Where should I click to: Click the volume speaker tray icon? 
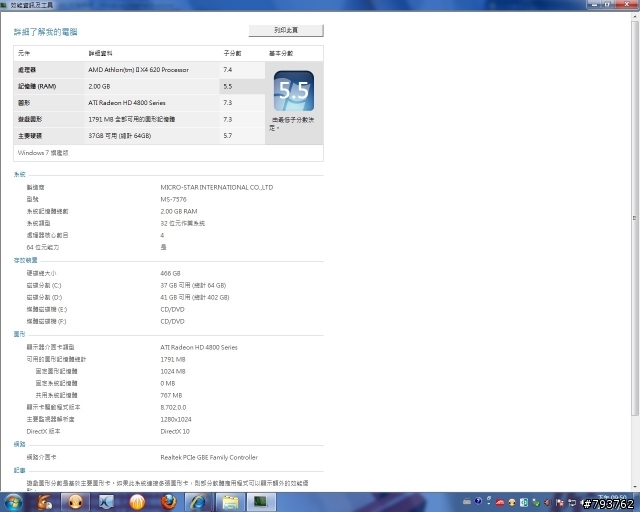[x=548, y=502]
